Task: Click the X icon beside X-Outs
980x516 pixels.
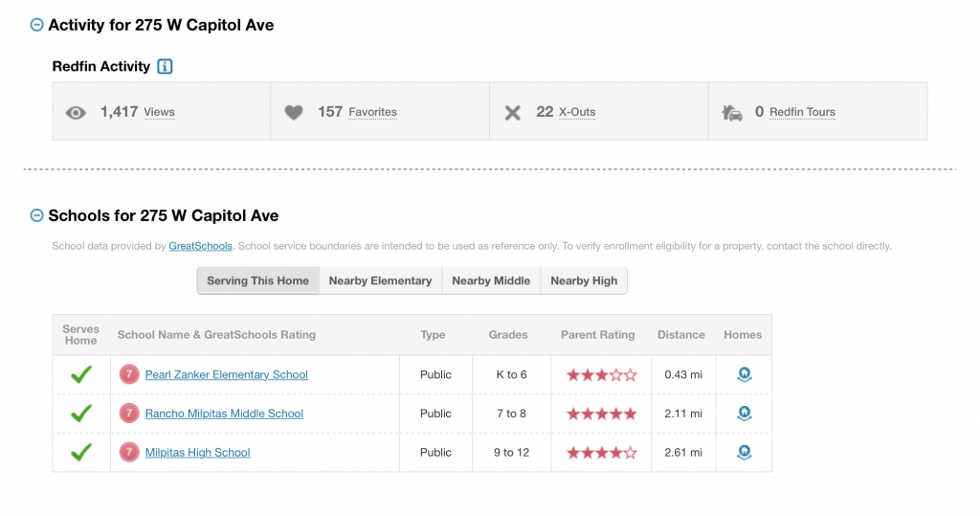Action: coord(513,113)
